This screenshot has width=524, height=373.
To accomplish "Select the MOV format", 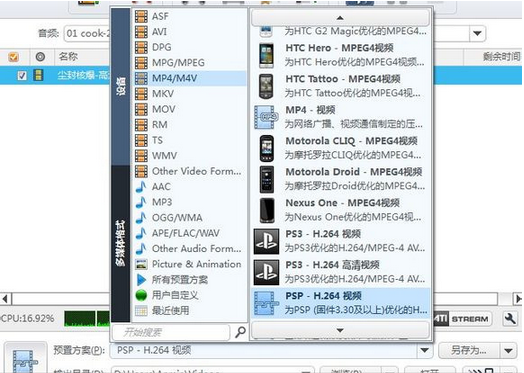I will (189, 109).
